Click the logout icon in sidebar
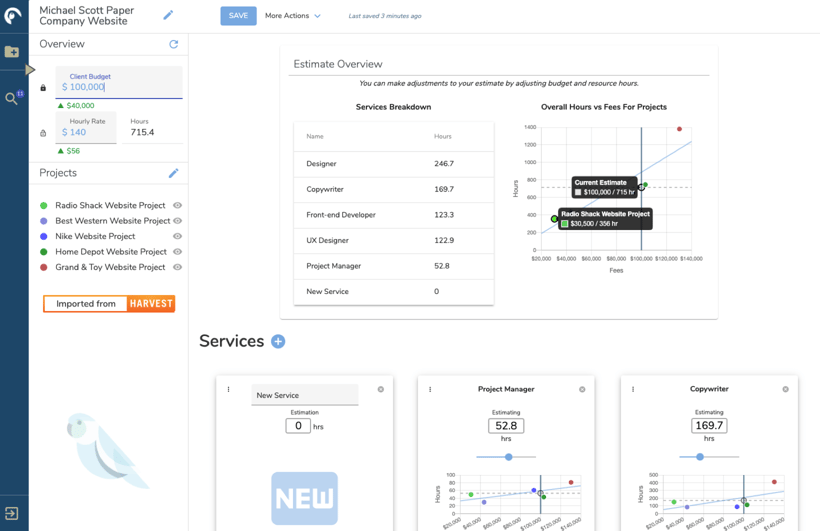 tap(12, 513)
